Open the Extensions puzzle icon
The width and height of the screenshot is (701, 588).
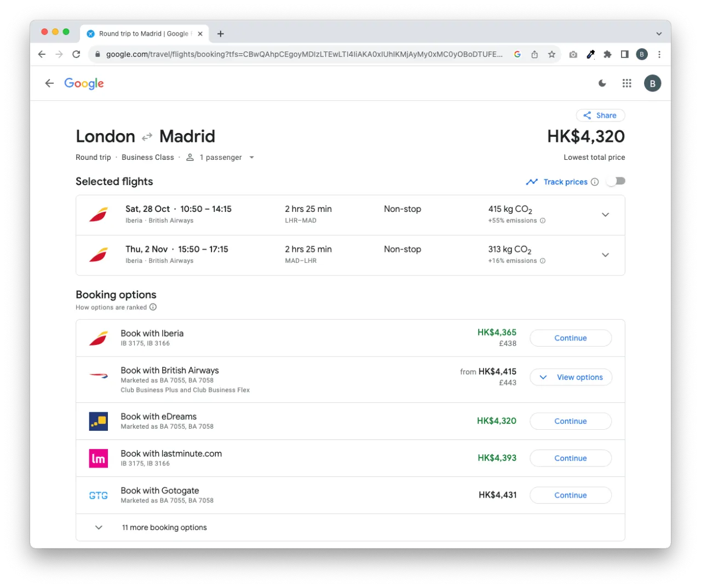click(607, 54)
